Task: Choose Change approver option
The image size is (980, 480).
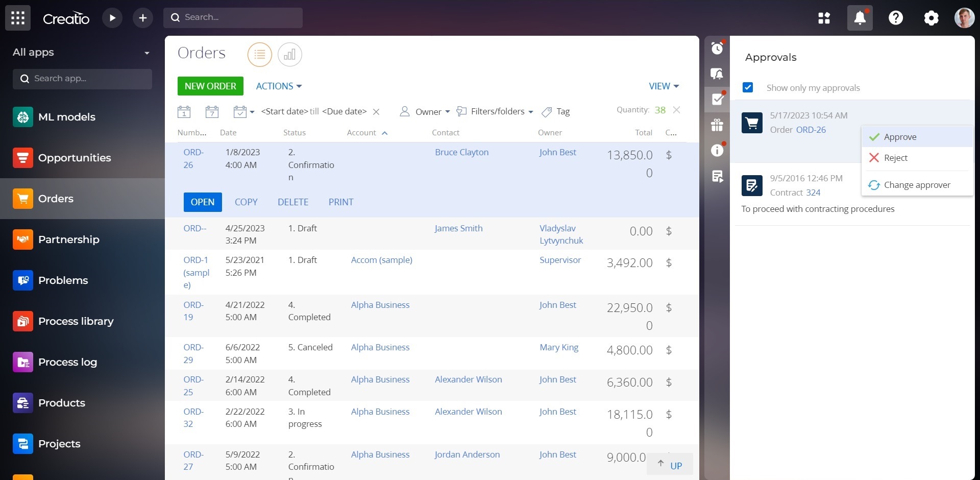Action: click(917, 185)
